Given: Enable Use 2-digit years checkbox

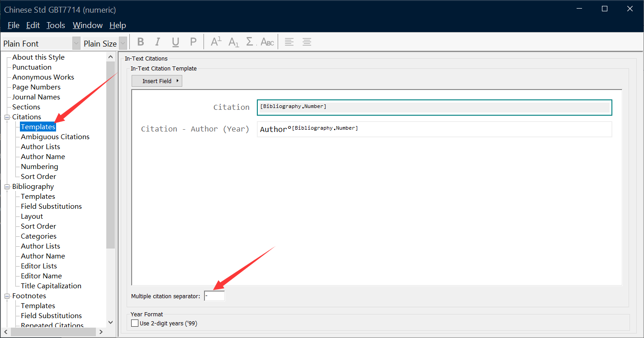Looking at the screenshot, I should [134, 323].
